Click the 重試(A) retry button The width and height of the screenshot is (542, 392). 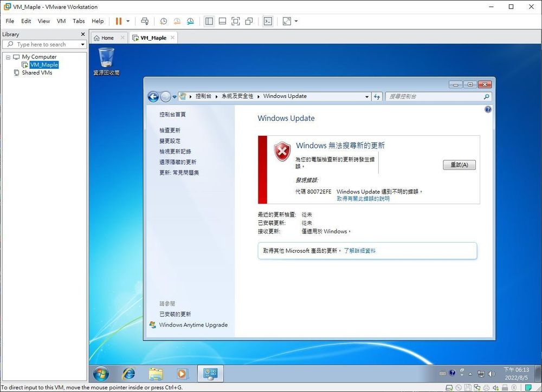coord(459,165)
